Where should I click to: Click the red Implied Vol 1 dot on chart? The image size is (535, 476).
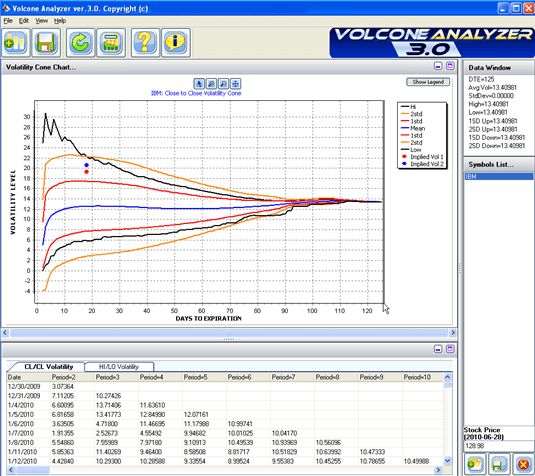[87, 172]
